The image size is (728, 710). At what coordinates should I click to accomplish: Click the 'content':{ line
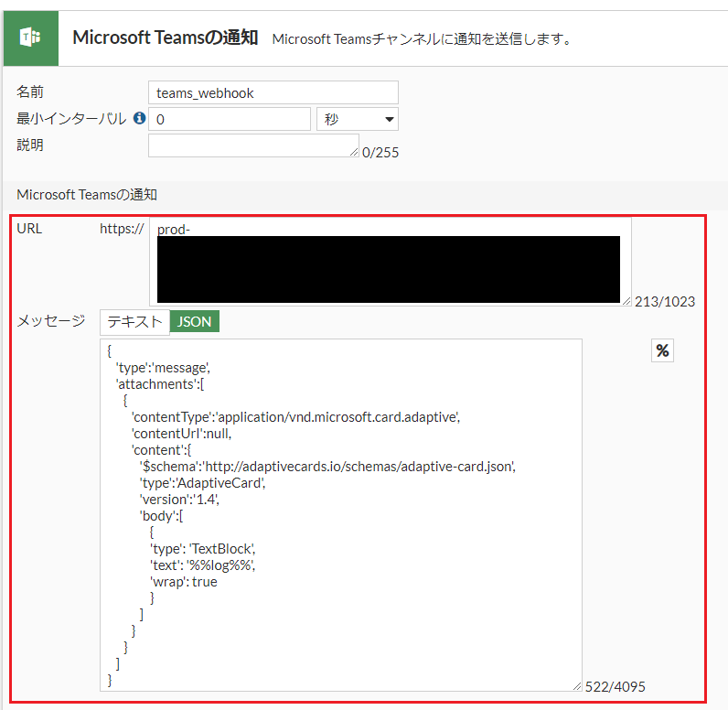[161, 450]
